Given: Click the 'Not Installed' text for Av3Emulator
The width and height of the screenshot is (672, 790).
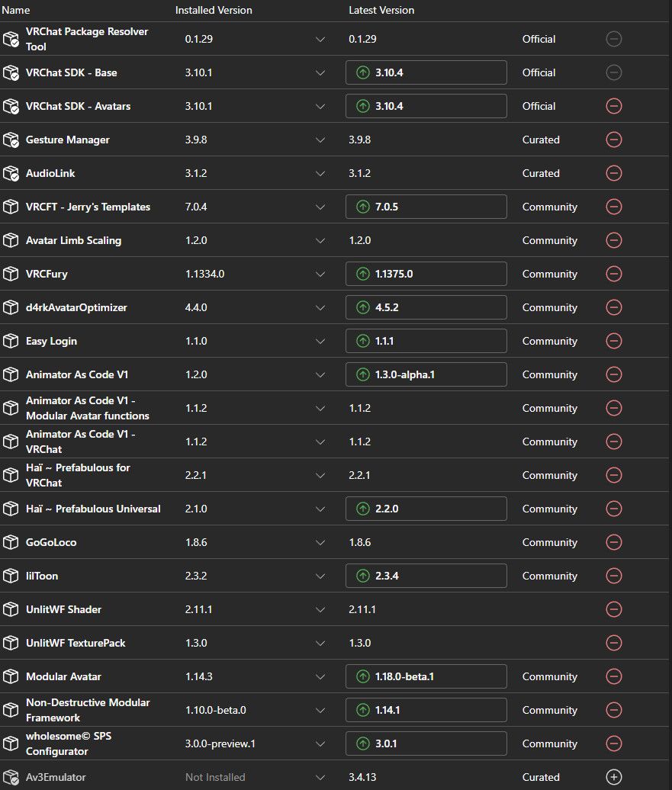Looking at the screenshot, I should 215,777.
